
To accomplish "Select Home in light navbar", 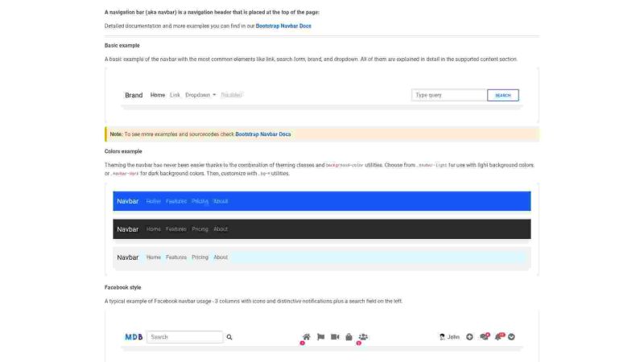I will coord(154,257).
